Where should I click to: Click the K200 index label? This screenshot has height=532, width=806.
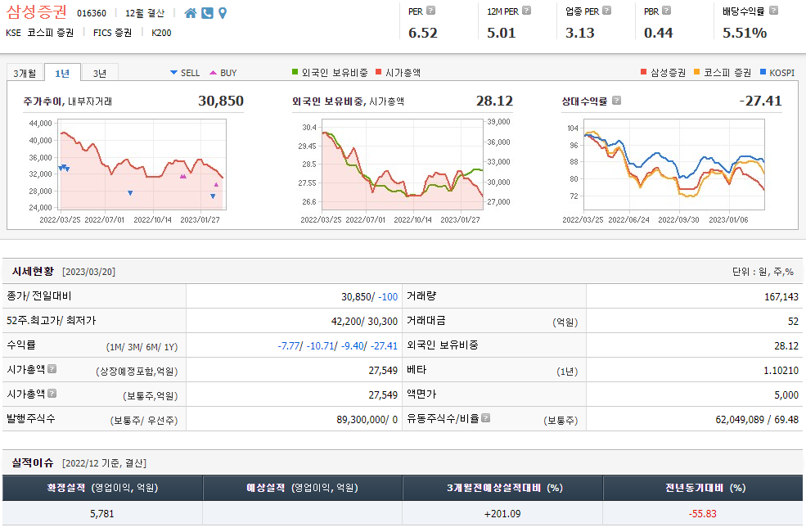[x=161, y=33]
